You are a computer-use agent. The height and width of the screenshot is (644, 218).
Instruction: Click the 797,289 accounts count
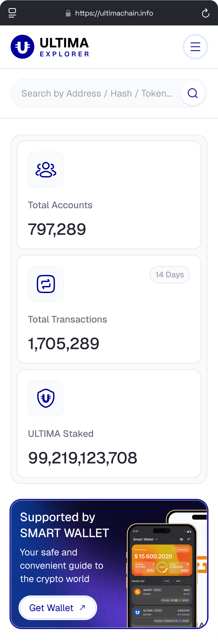57,229
